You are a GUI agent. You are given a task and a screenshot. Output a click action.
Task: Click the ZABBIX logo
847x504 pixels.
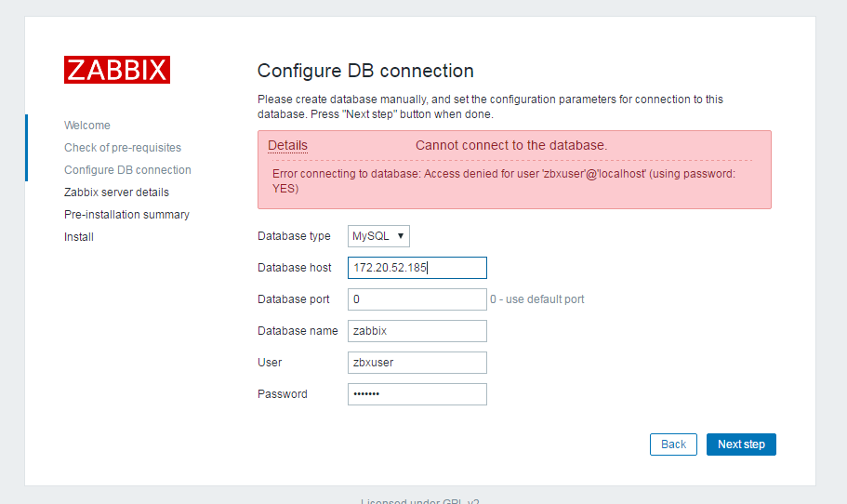116,70
